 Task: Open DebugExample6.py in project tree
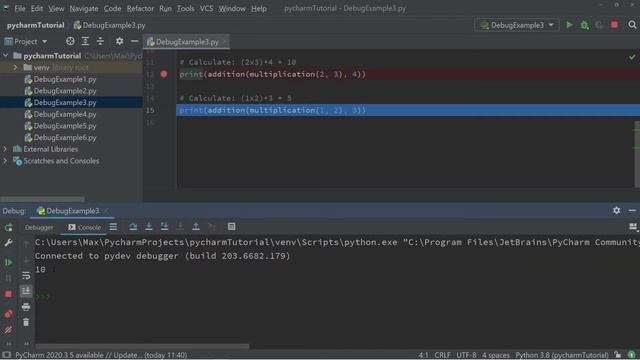65,138
